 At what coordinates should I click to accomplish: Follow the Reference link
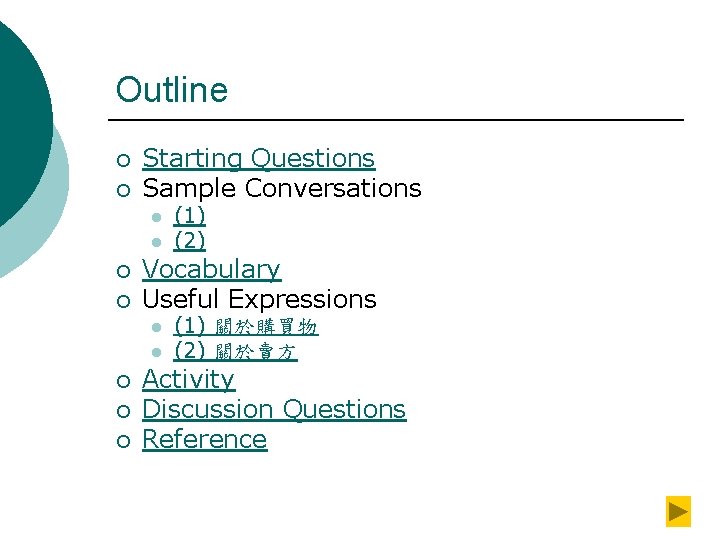204,440
